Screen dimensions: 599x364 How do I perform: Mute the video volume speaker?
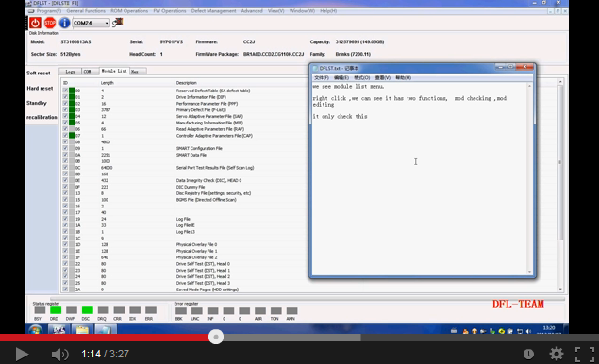[59, 355]
